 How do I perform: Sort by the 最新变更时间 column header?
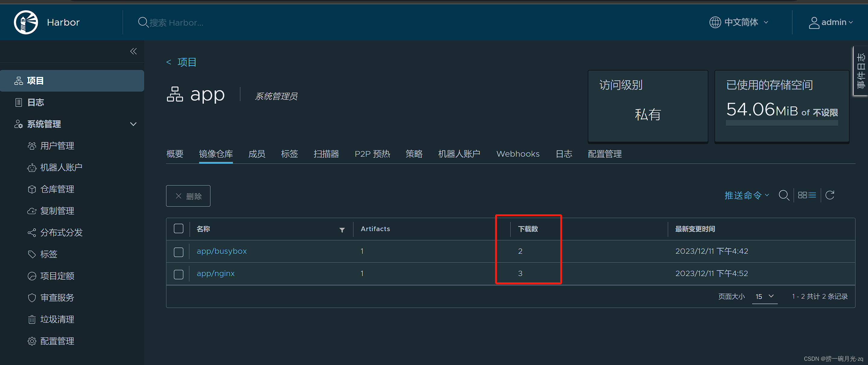pyautogui.click(x=695, y=229)
